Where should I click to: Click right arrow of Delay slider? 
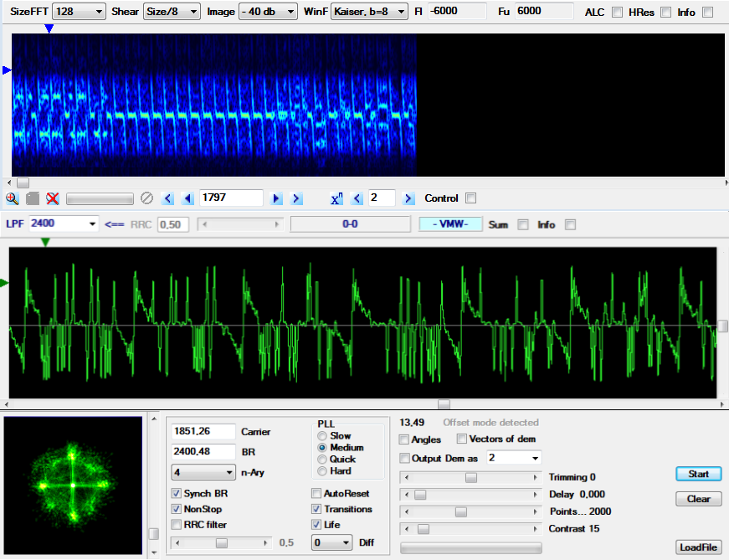(x=535, y=495)
